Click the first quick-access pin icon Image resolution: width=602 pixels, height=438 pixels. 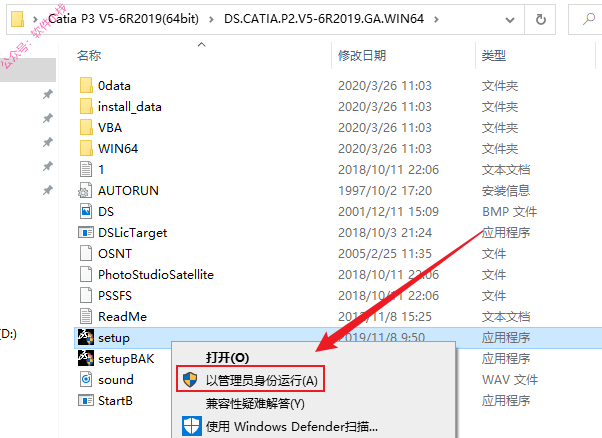tap(48, 94)
